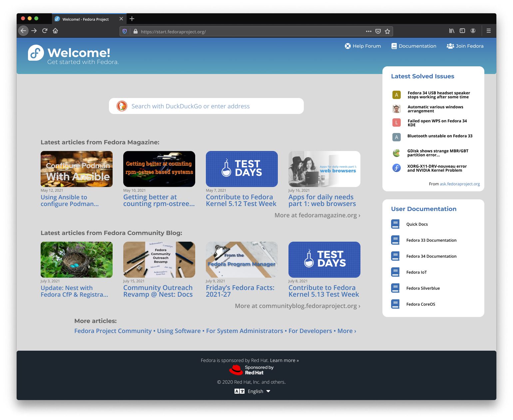Open tracking protection shield in address bar
The height and width of the screenshot is (420, 513).
point(125,31)
